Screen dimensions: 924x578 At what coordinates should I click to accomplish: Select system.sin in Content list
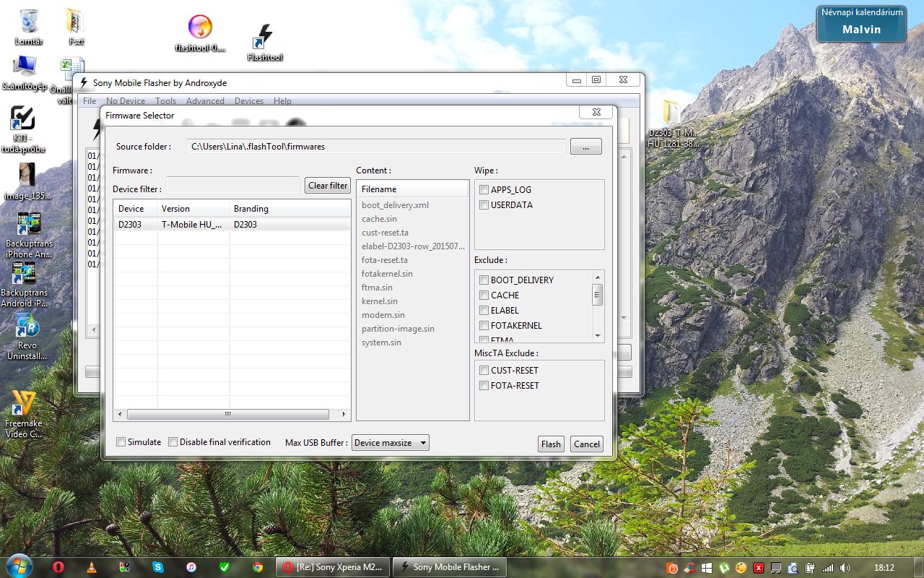(x=381, y=342)
